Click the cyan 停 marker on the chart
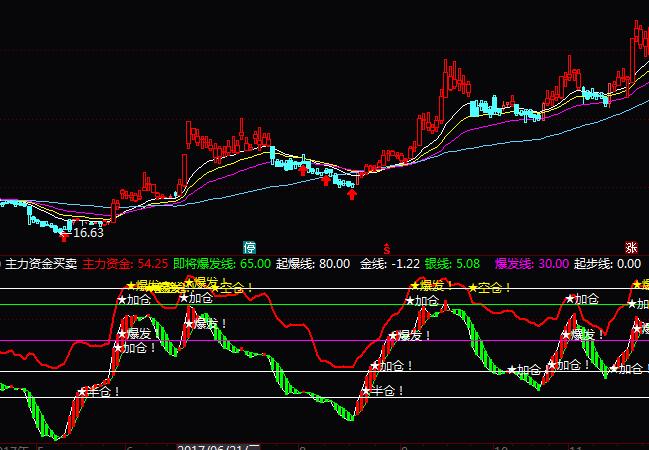Viewport: 649px width, 450px height. click(250, 247)
